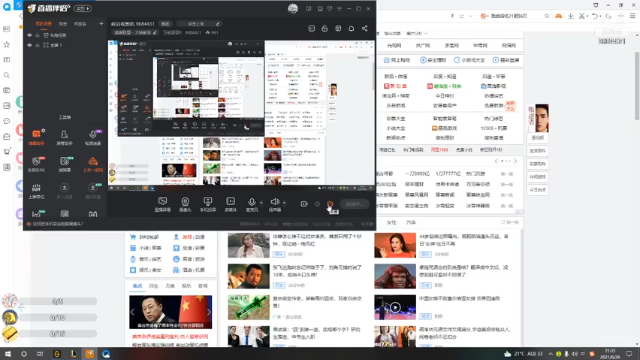Screen dimensions: 640x360
Task: Toggle visibility eye of the second source row
Action: (x=29, y=45)
